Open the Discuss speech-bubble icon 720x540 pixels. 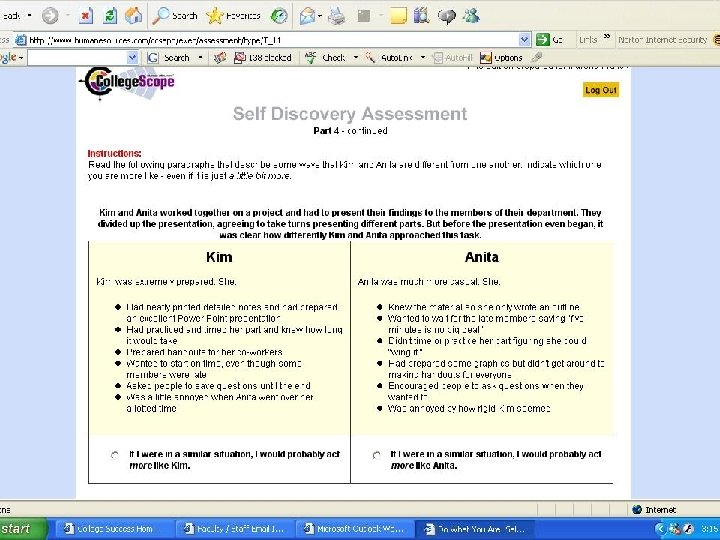[446, 17]
